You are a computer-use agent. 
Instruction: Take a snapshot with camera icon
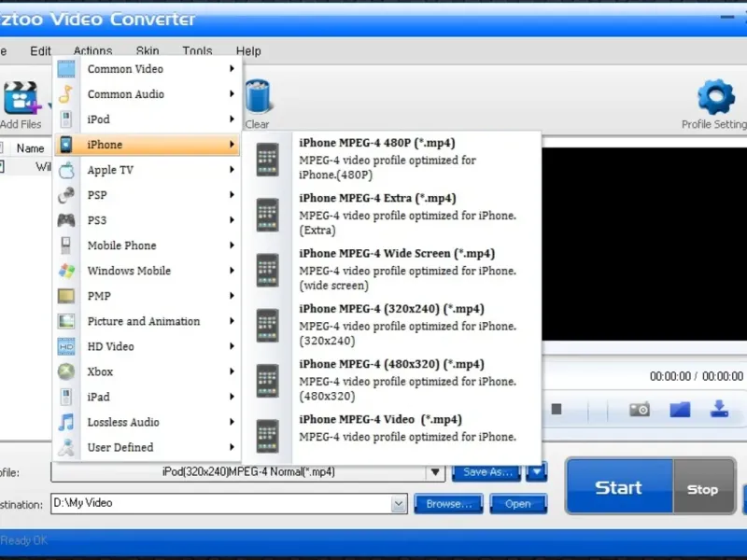pos(640,409)
